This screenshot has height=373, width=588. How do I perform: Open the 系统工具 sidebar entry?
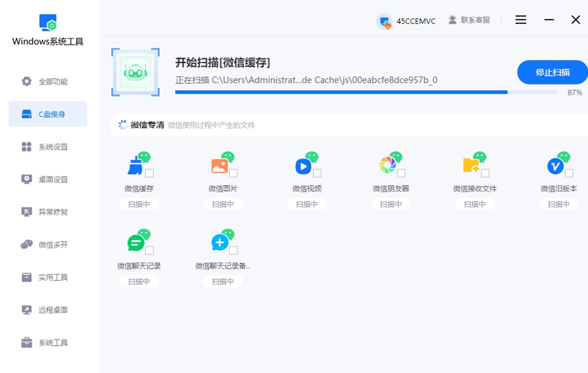[x=48, y=342]
